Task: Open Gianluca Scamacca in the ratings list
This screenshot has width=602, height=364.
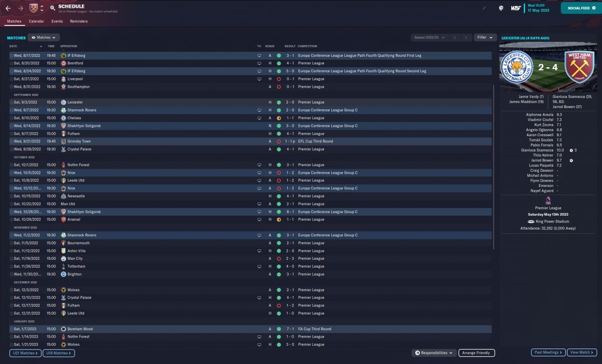Action: 537,150
